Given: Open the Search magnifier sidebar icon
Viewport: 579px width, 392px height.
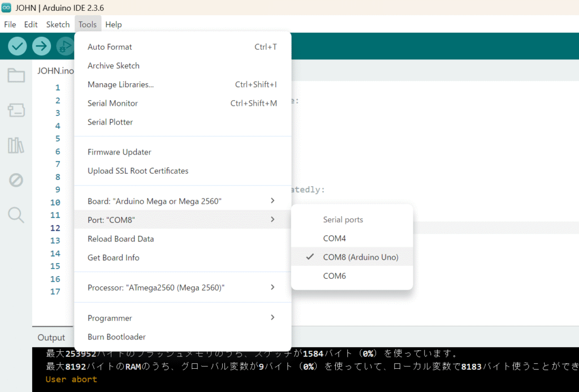Looking at the screenshot, I should click(x=16, y=215).
